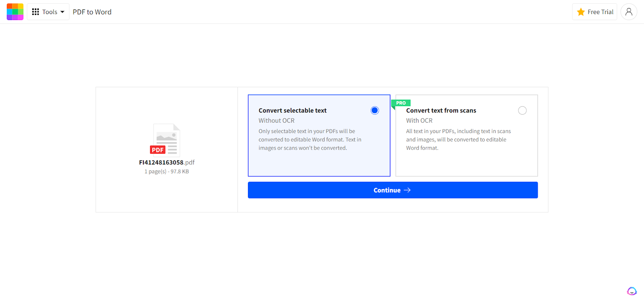
Task: Open the user account icon
Action: coord(629,12)
